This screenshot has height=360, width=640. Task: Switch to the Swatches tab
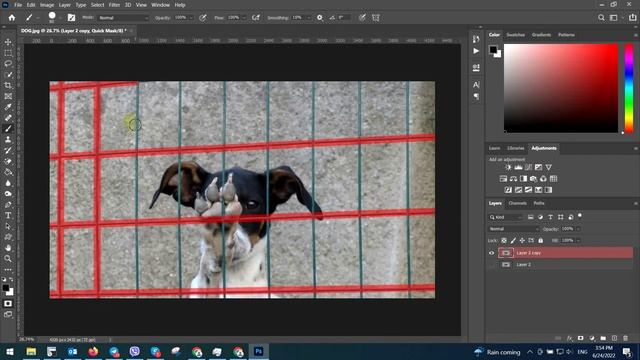click(x=516, y=35)
